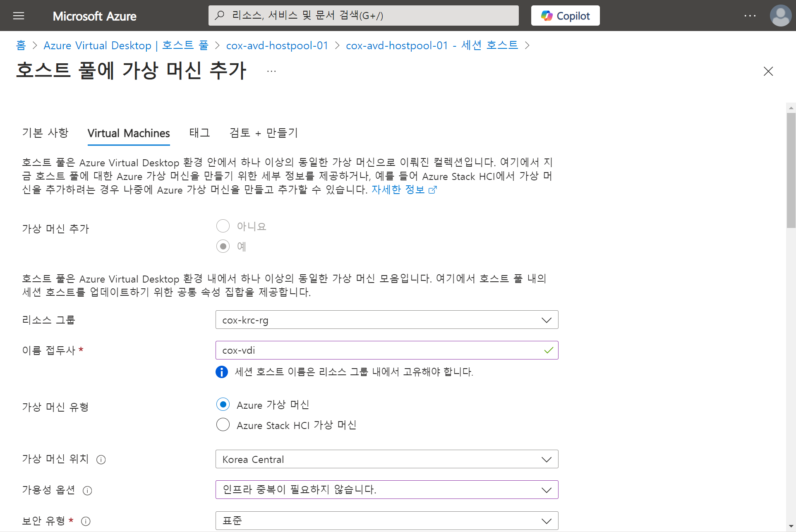
Task: Open the page title ellipsis menu
Action: tap(271, 71)
